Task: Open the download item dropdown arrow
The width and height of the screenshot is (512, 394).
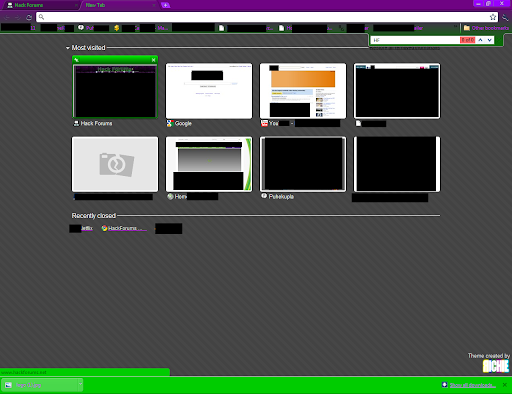Action: coord(80,384)
